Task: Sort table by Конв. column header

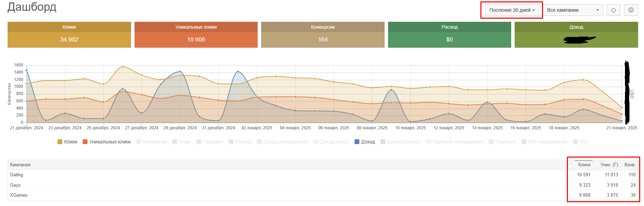Action: tap(630, 165)
